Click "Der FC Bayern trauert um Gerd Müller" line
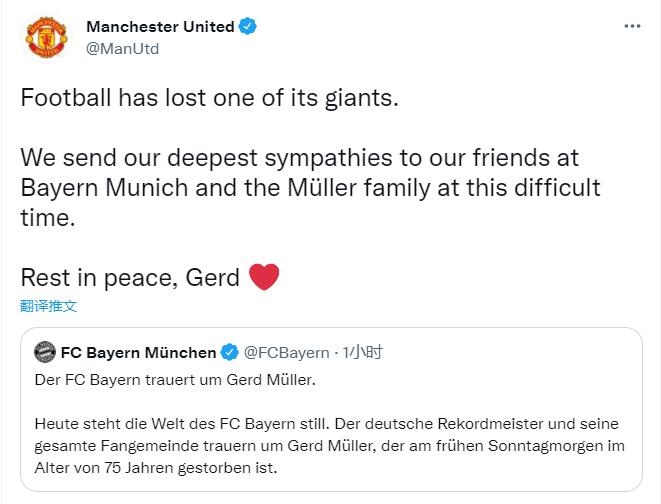The width and height of the screenshot is (661, 504). (x=174, y=381)
